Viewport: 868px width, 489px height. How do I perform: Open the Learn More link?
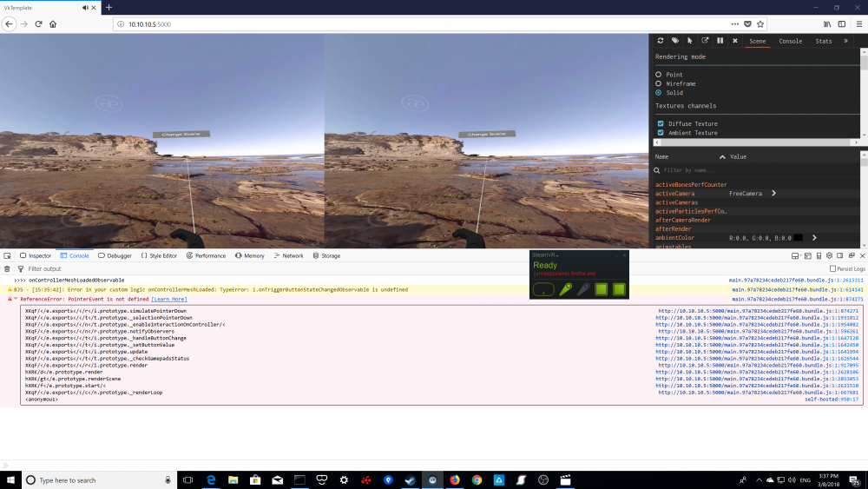click(x=169, y=299)
